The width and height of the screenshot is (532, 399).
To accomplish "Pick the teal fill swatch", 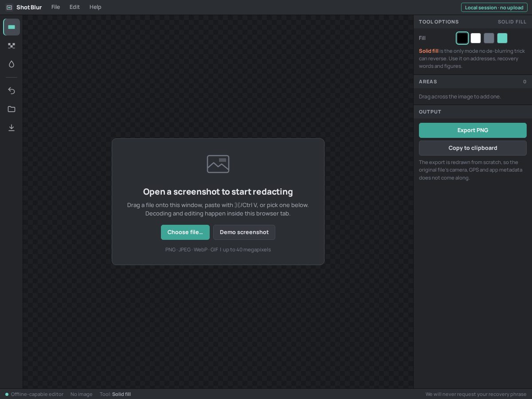I will point(502,38).
